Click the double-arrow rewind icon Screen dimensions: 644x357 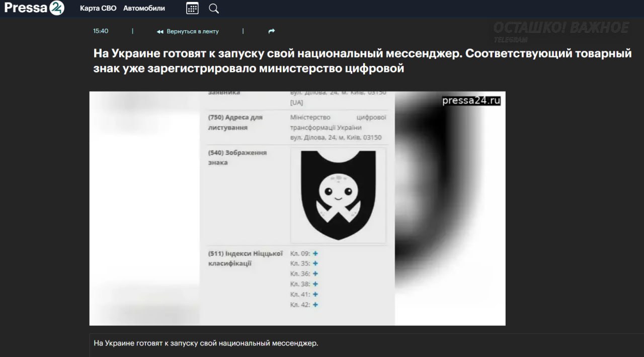pos(160,31)
